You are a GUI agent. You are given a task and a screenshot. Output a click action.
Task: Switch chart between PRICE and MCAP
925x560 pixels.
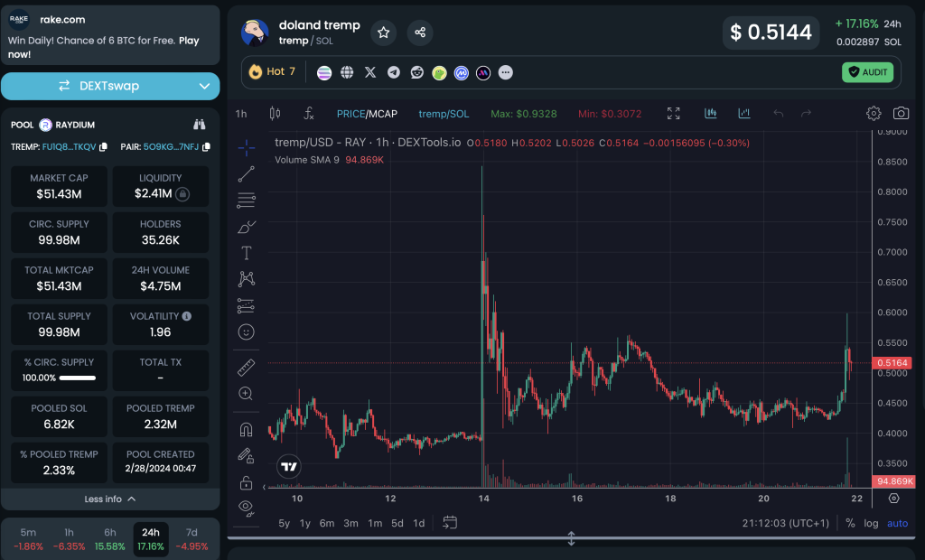(367, 114)
